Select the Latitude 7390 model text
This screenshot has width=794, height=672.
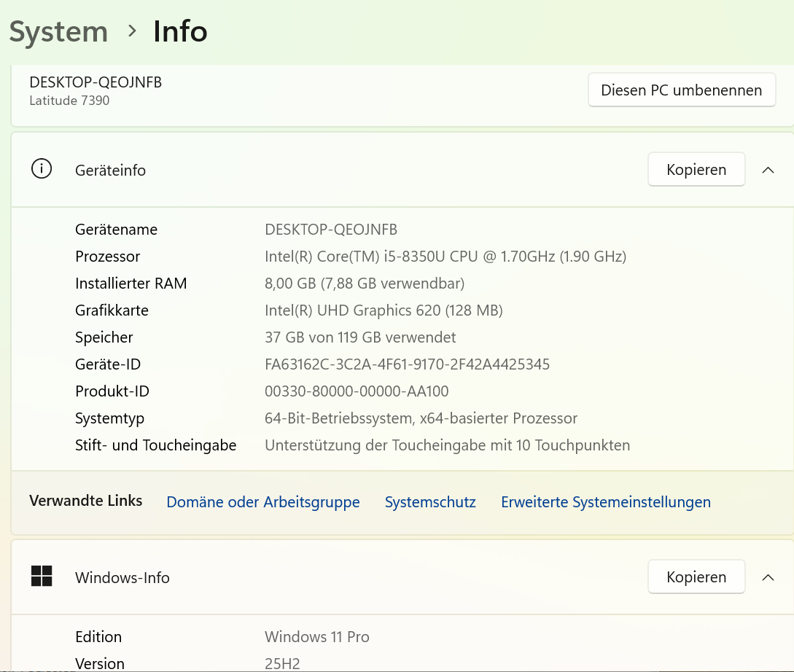[69, 100]
